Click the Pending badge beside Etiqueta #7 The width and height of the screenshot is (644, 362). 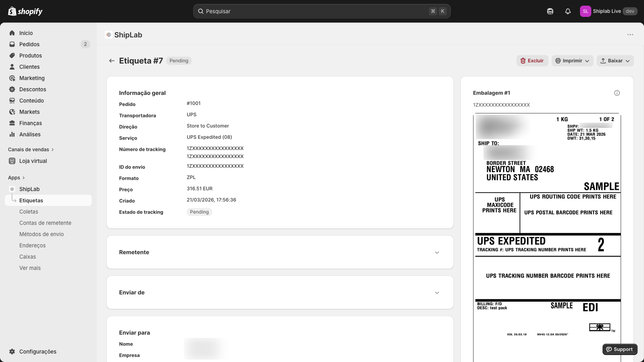[x=179, y=61]
